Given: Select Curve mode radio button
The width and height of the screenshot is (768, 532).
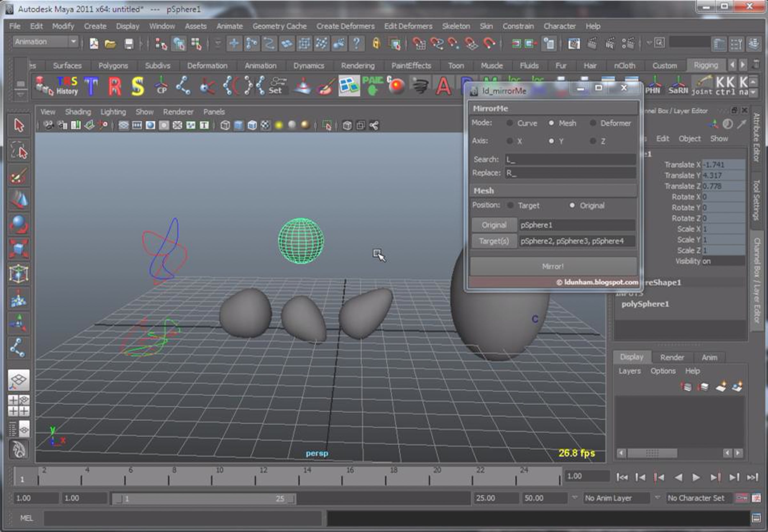Looking at the screenshot, I should pos(509,123).
